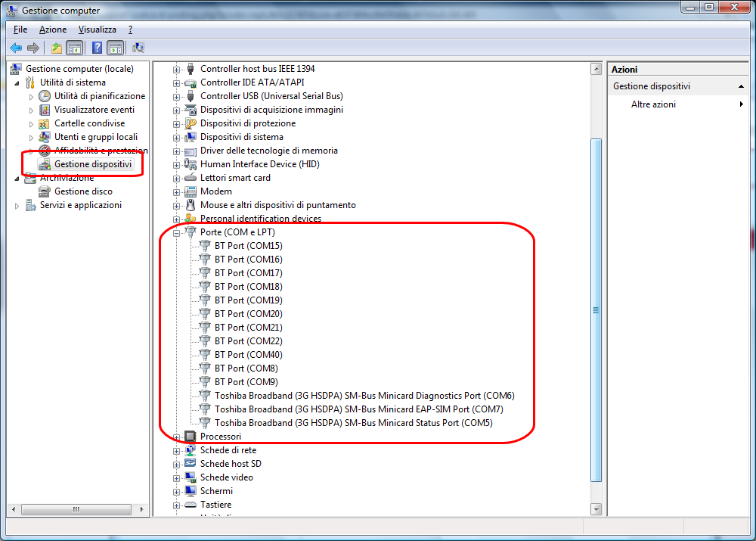Click the Show/Hide action pane toolbar icon
This screenshot has width=756, height=541.
pos(116,48)
